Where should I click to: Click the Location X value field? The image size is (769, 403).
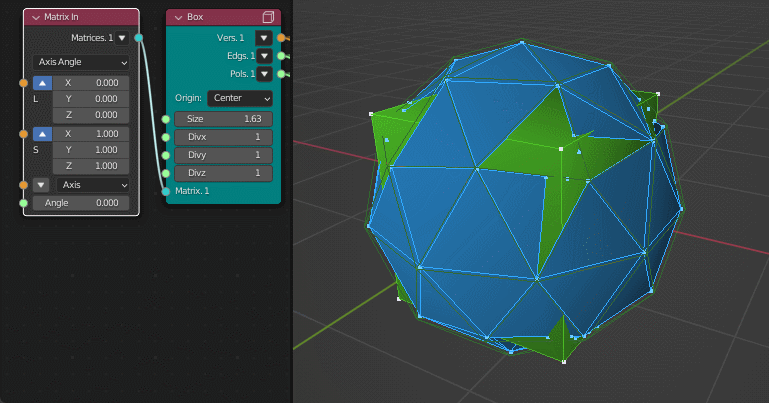[91, 83]
